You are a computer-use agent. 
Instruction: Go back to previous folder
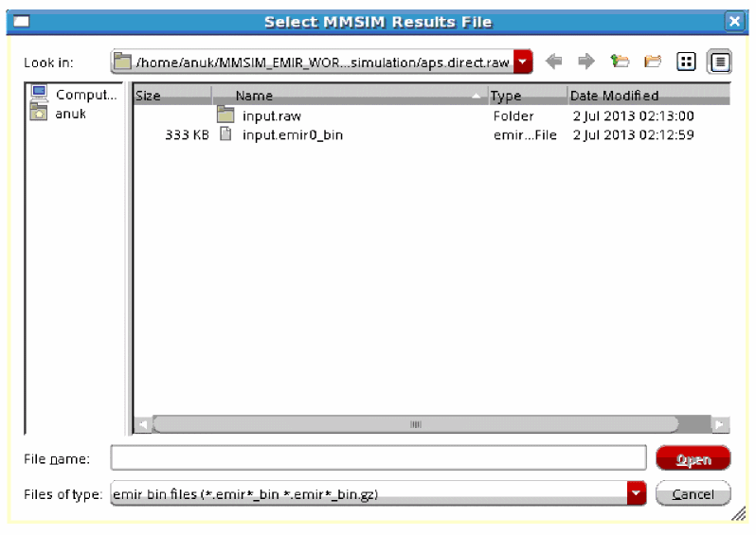coord(554,62)
